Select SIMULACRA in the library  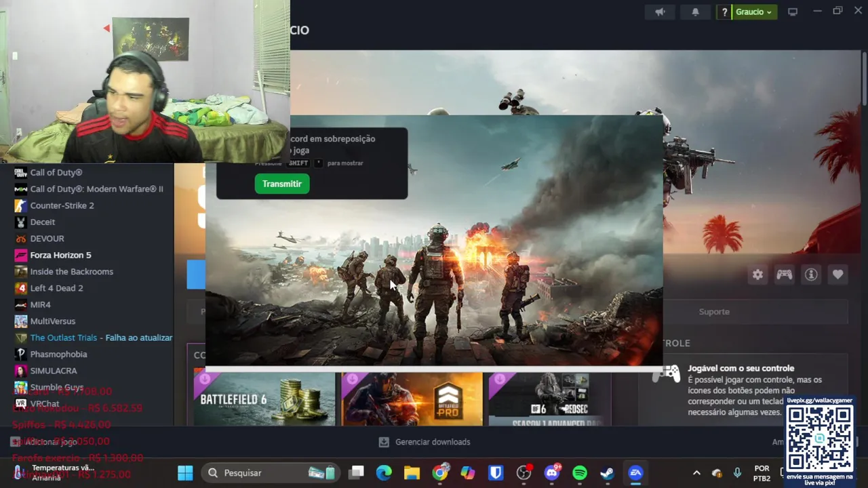click(54, 371)
